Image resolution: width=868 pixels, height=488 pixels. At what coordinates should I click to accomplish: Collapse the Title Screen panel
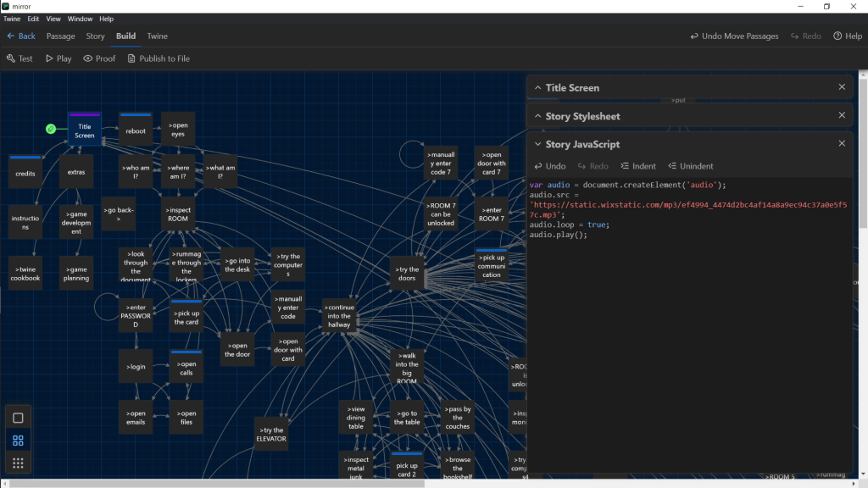(537, 88)
